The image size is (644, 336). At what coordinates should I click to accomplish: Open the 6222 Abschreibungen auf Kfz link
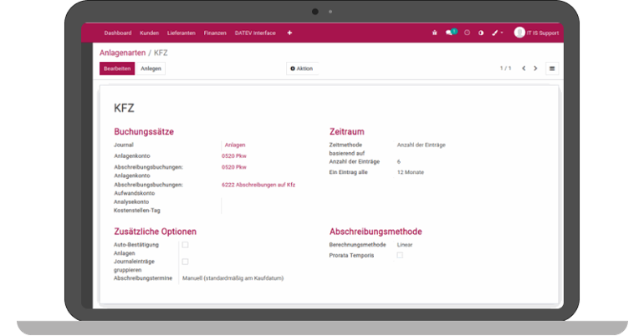(258, 185)
